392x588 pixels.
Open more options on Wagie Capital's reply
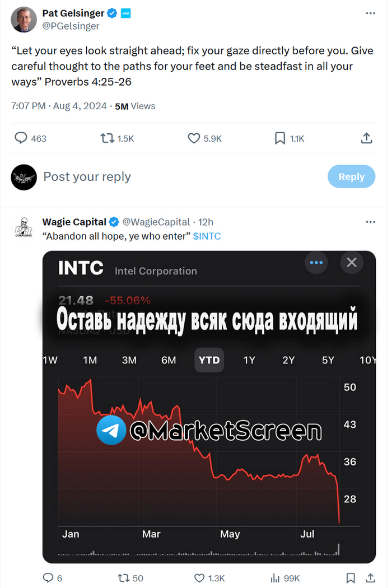click(x=370, y=222)
